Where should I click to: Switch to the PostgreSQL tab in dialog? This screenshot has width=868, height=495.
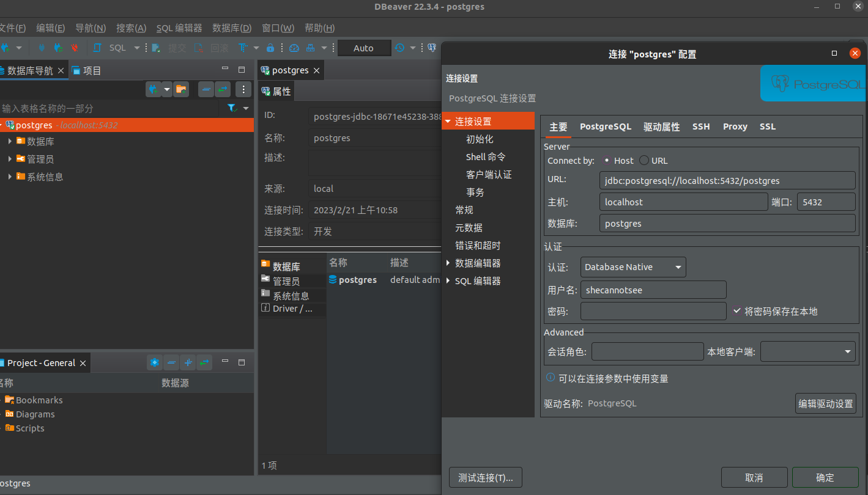tap(606, 127)
